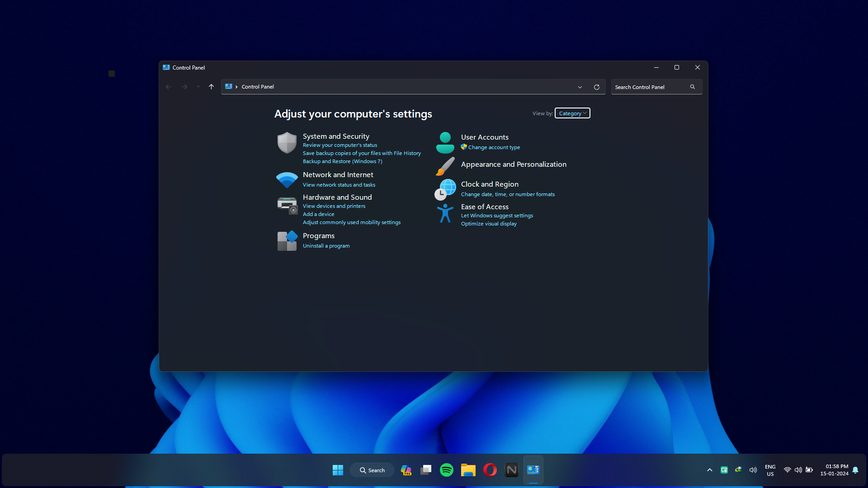
Task: Open the Hardware and Sound printer icon
Action: pos(287,205)
